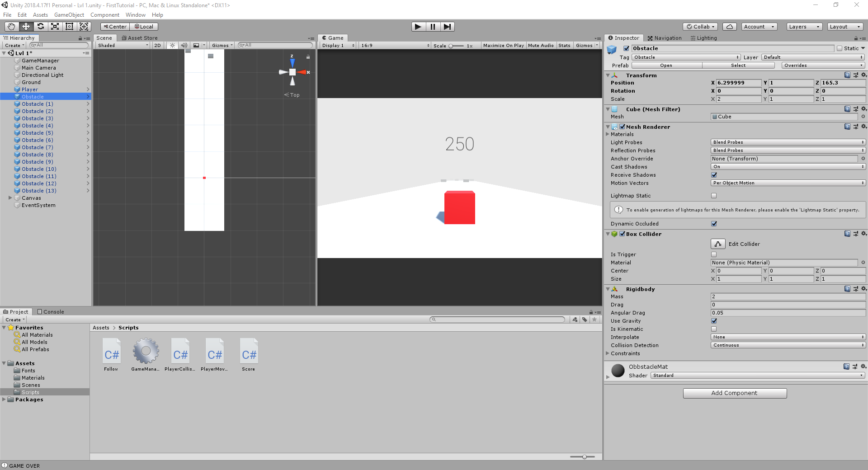The image size is (868, 470).
Task: Switch to the Console tab
Action: 50,312
